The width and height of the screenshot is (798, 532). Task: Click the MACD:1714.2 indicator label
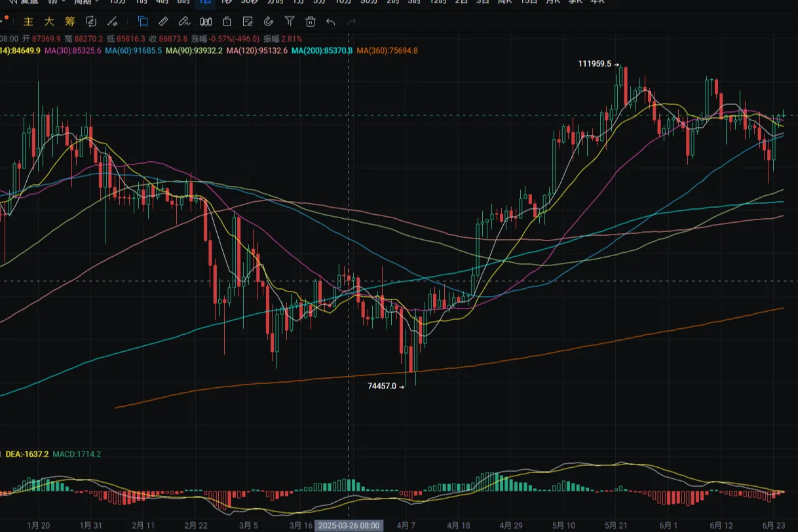point(77,453)
